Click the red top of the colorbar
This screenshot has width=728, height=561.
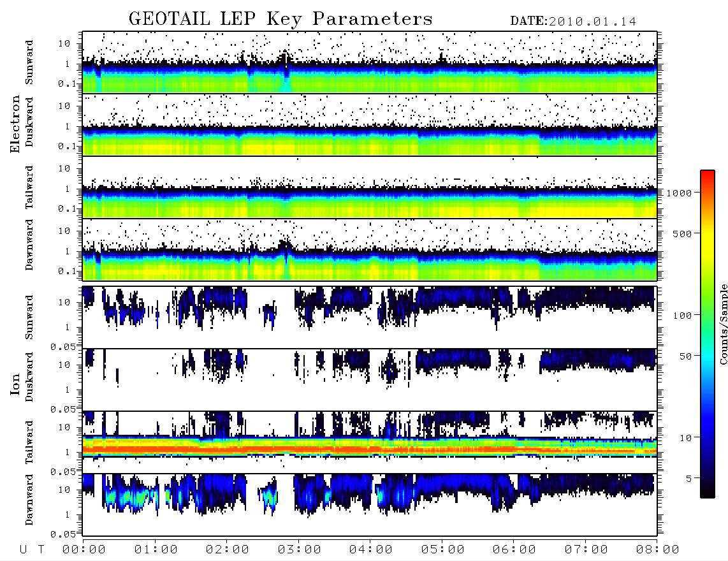pos(708,177)
